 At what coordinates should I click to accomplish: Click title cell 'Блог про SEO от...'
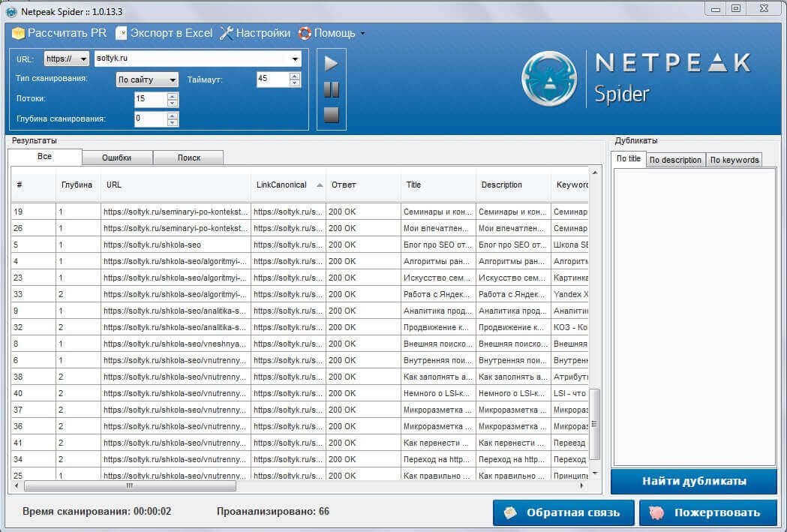[x=438, y=245]
